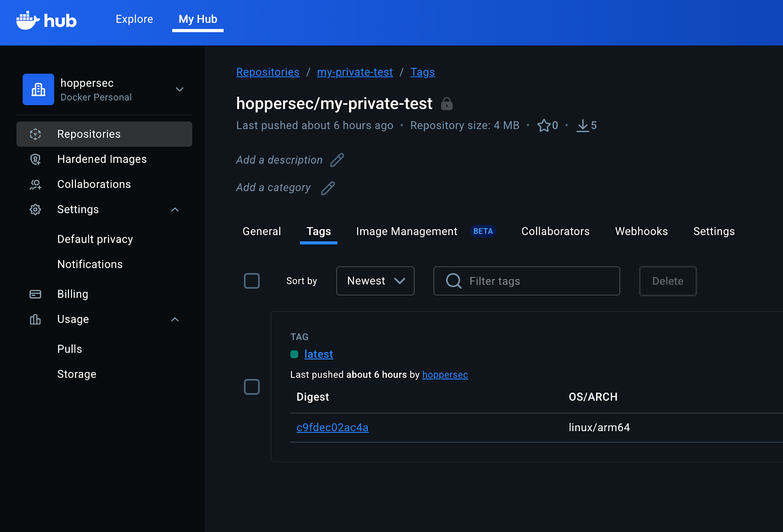Screen dimensions: 783x532
Task: Collapse the Usage section in sidebar
Action: pos(175,320)
